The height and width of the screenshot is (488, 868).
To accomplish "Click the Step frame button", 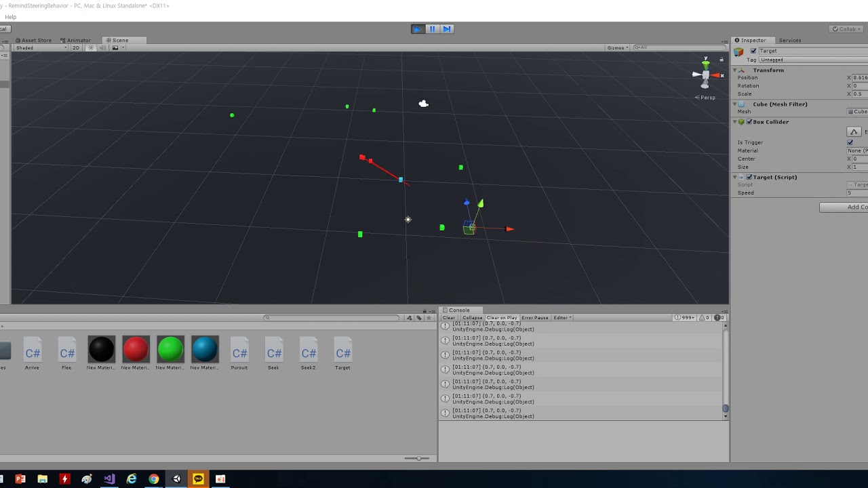I will (x=447, y=29).
